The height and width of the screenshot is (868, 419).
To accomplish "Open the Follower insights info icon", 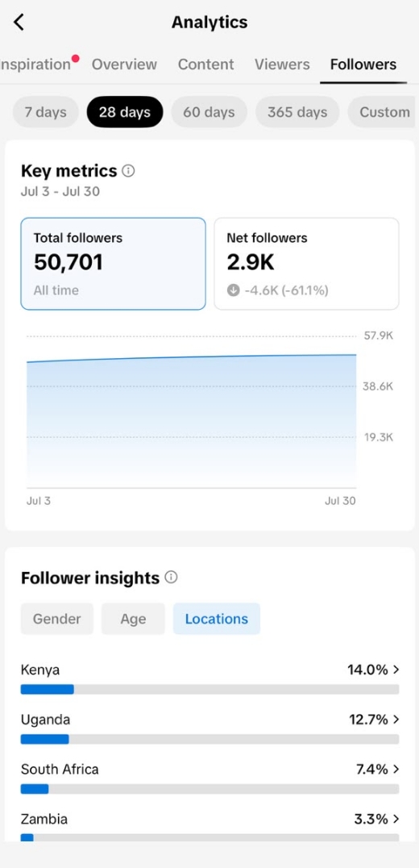I will tap(172, 578).
